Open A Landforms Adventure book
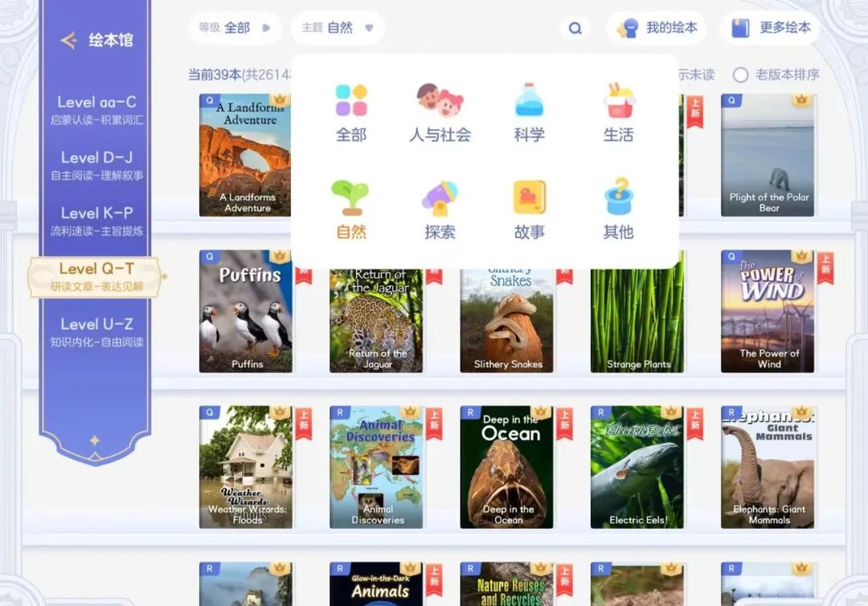 tap(245, 155)
